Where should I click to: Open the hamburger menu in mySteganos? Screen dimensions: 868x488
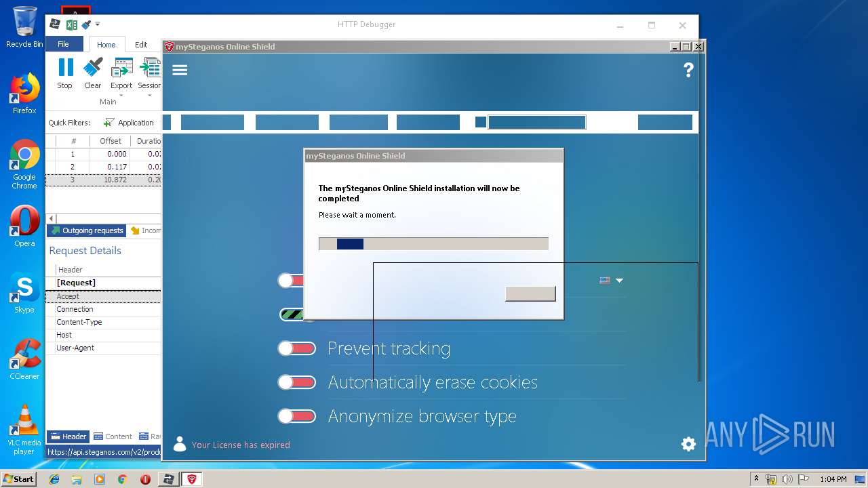pyautogui.click(x=180, y=70)
